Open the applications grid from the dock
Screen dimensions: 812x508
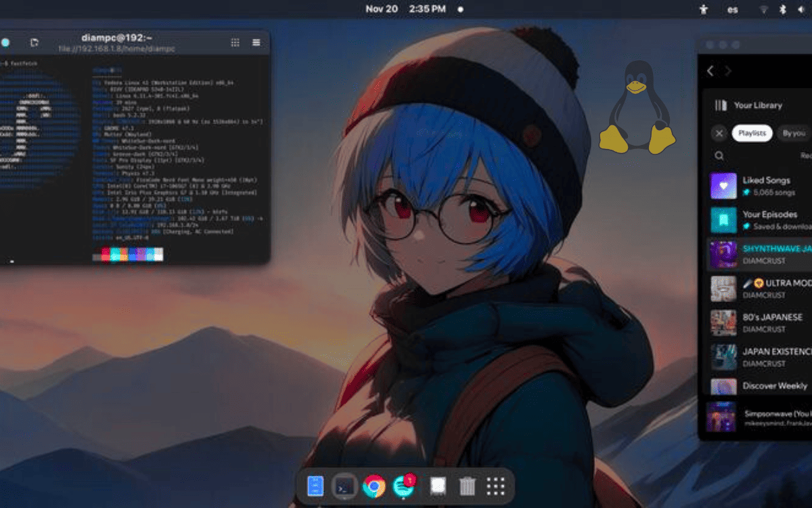coord(496,485)
